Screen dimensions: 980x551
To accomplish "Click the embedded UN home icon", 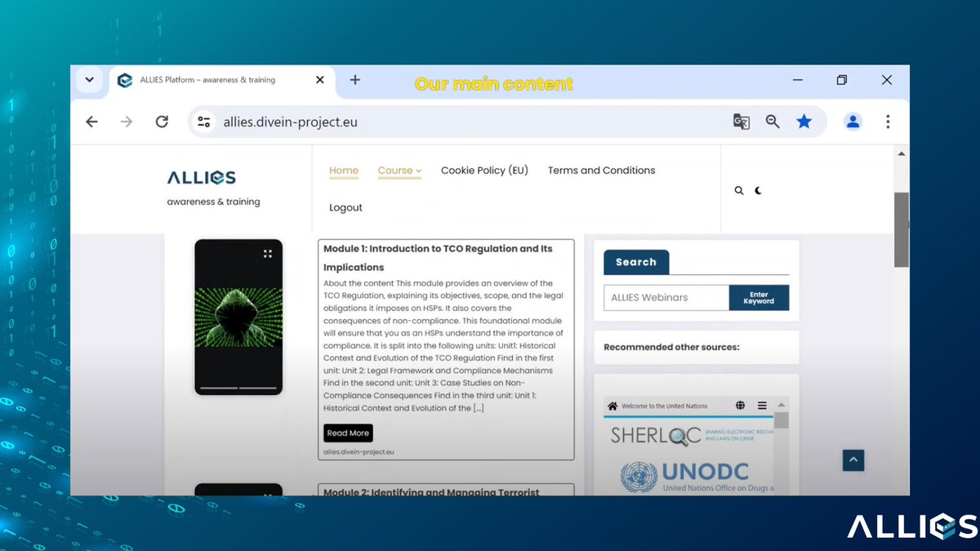I will tap(612, 406).
